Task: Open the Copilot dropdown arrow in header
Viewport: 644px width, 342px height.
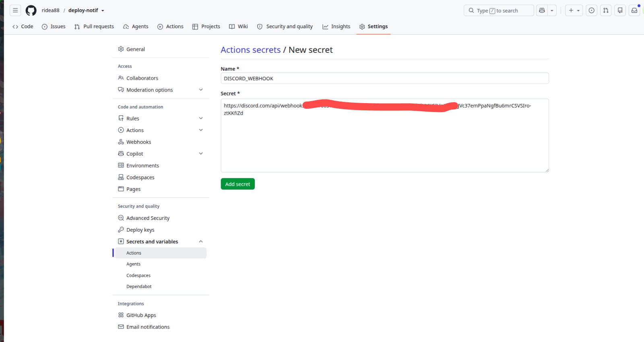Action: [x=552, y=10]
